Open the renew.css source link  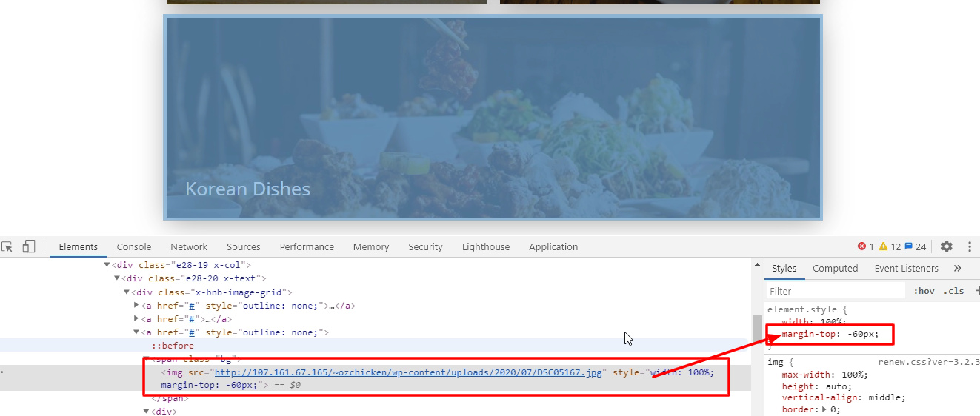click(929, 362)
